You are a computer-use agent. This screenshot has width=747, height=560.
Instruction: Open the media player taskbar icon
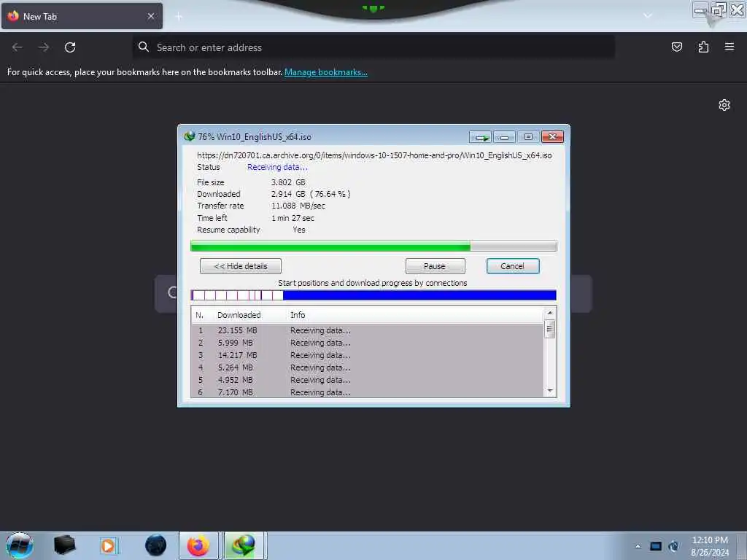[x=109, y=545]
